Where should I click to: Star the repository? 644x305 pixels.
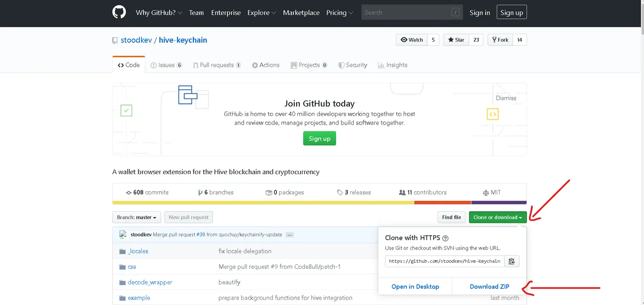click(456, 40)
